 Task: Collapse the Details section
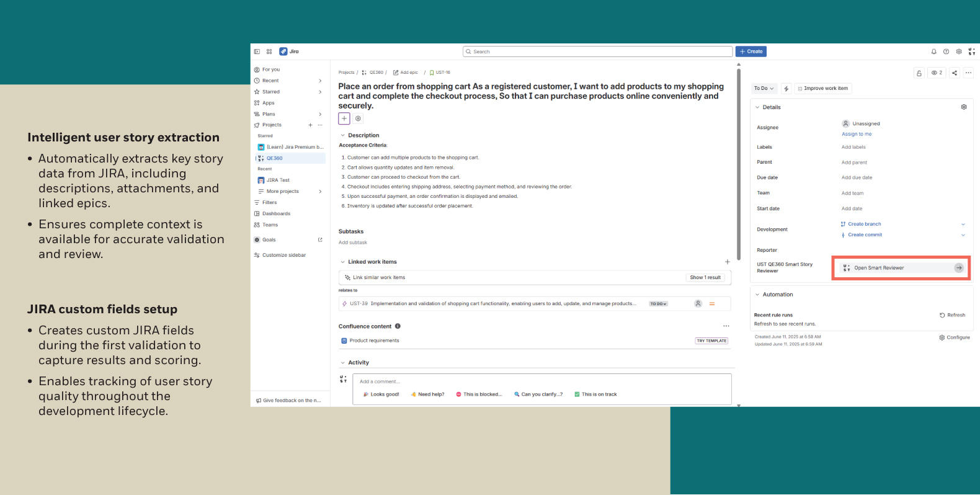pyautogui.click(x=757, y=107)
